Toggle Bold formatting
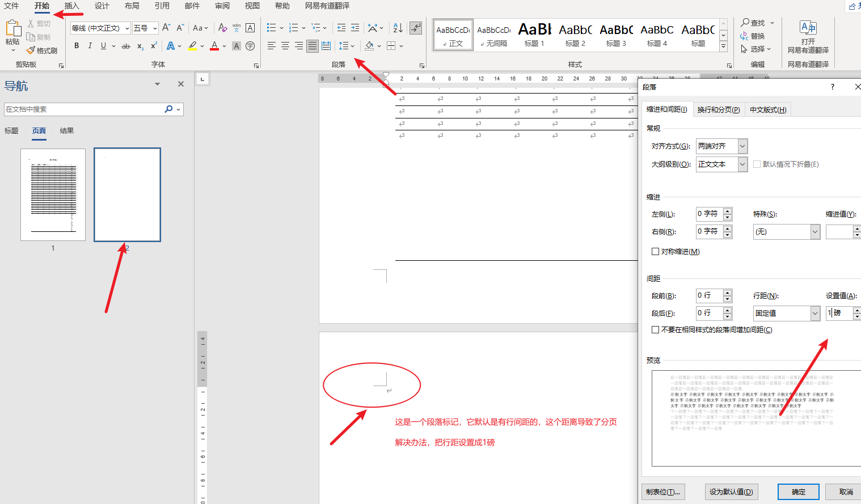861x504 pixels. pos(77,46)
